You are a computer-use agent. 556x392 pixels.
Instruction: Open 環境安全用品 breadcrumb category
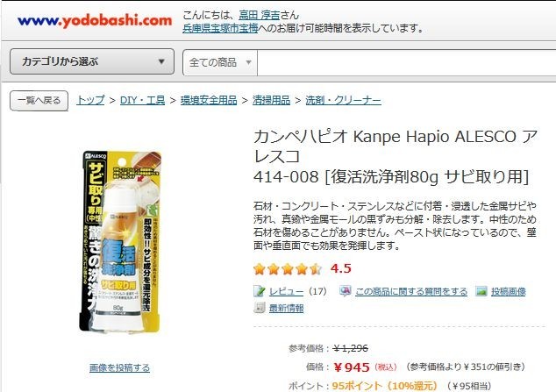[x=209, y=100]
